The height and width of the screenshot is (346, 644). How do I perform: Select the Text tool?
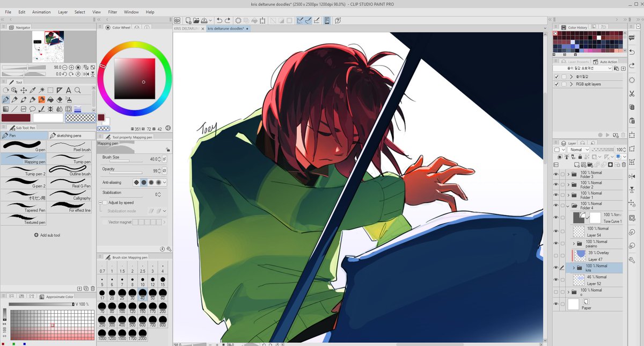[x=68, y=90]
